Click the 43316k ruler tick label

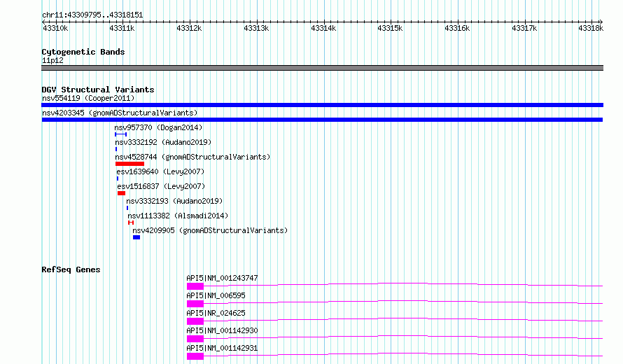point(457,28)
